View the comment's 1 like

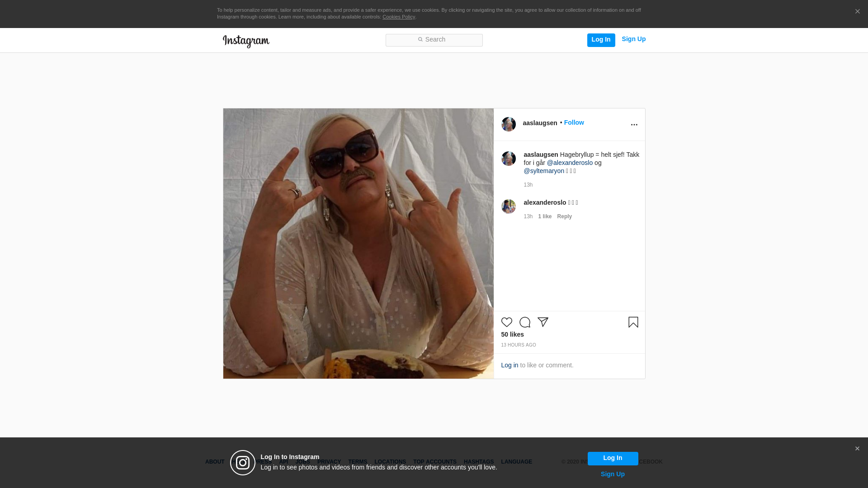pos(545,216)
